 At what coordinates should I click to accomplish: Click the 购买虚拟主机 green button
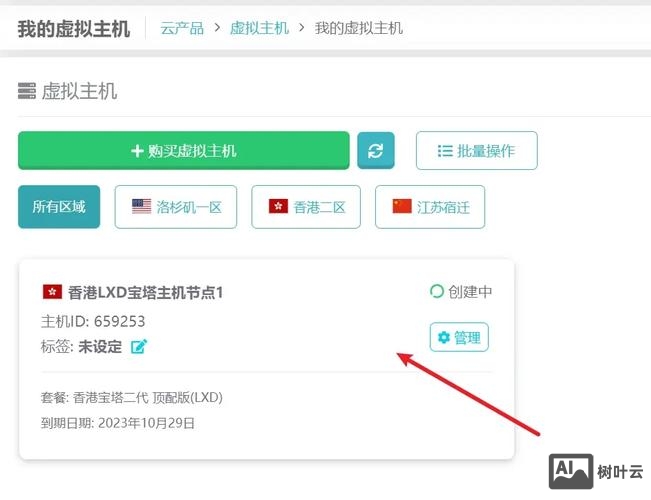pyautogui.click(x=184, y=150)
